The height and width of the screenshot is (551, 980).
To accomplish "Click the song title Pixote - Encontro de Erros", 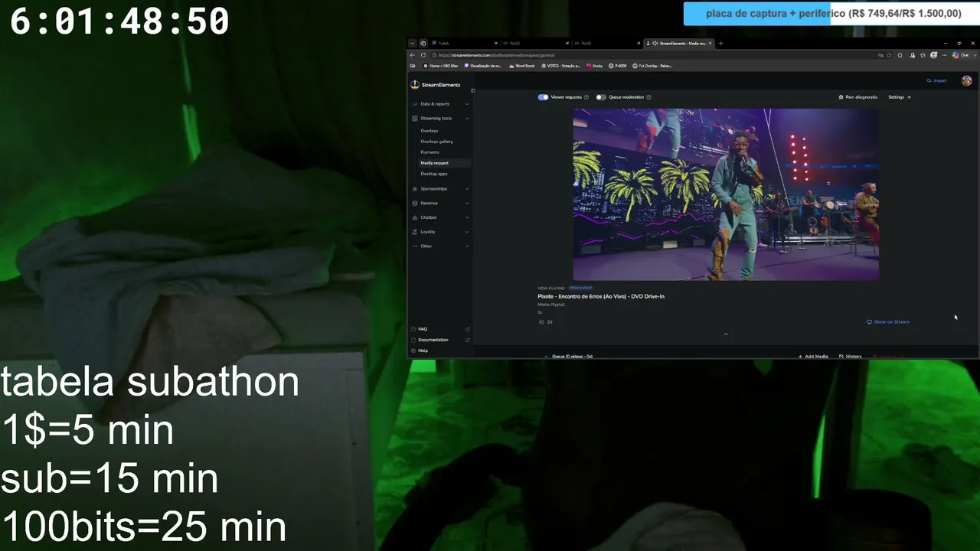I will point(601,296).
